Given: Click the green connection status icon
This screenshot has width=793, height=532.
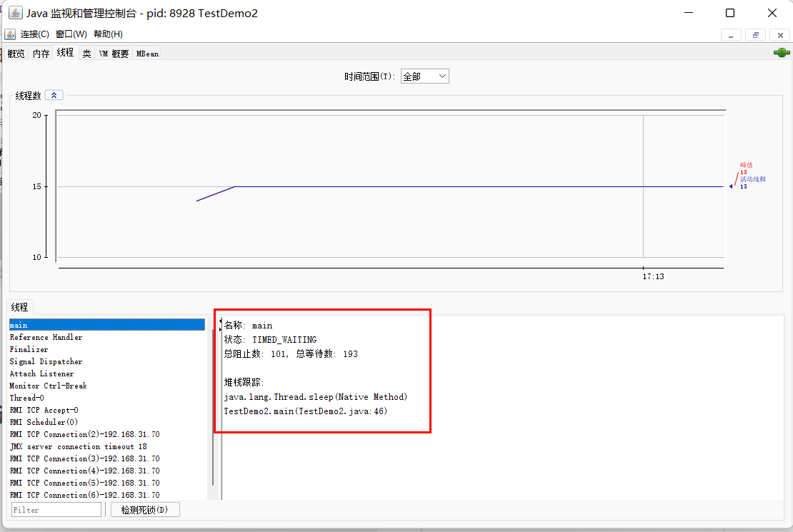Looking at the screenshot, I should click(x=782, y=53).
